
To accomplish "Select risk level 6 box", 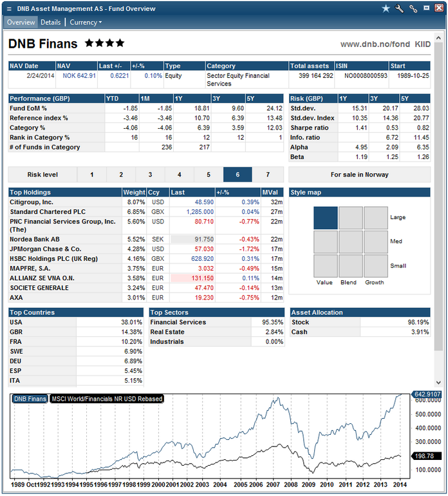I will tap(238, 175).
